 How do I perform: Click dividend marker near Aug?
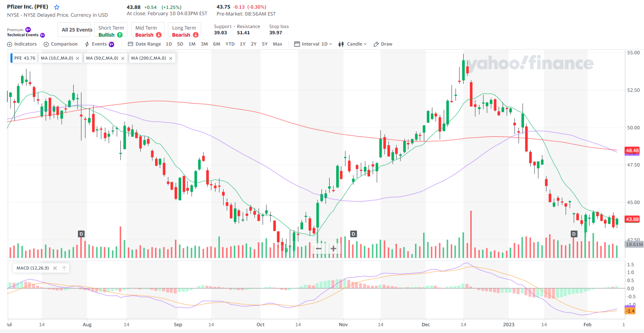[x=81, y=234]
